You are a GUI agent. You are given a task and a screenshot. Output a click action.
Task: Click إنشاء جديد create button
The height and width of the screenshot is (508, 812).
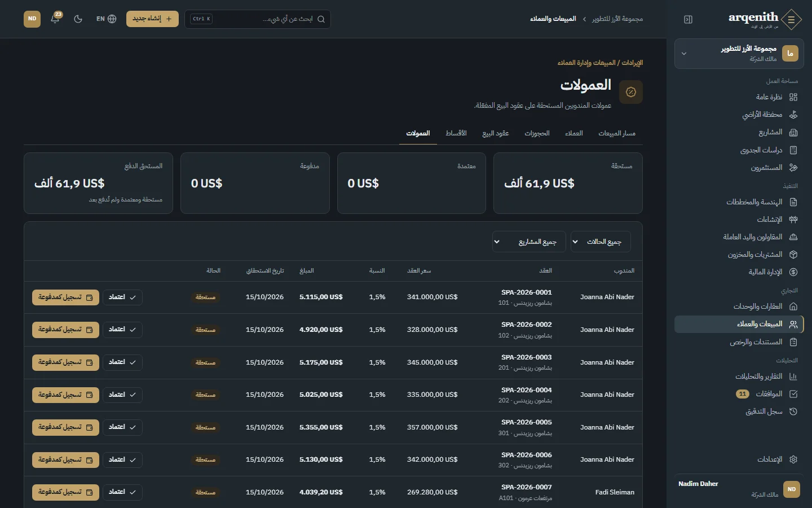pos(152,19)
